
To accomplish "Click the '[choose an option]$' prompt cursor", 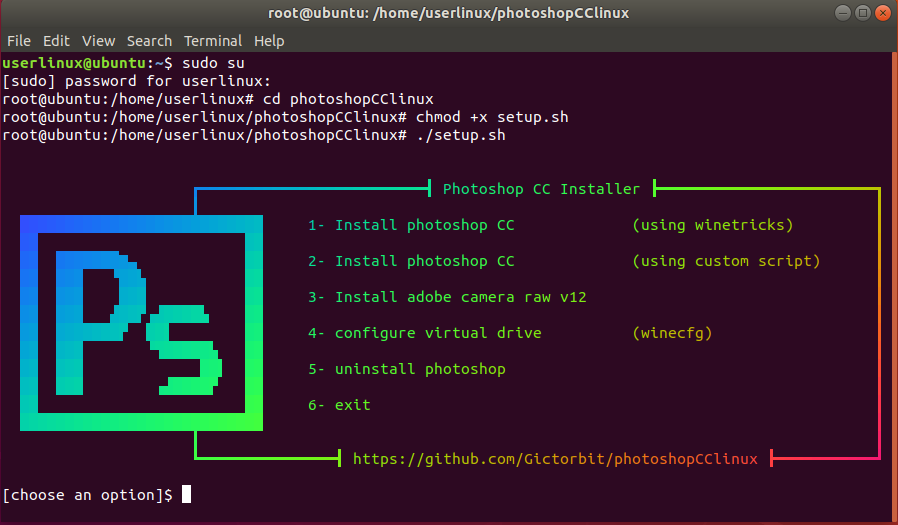I will [x=186, y=494].
